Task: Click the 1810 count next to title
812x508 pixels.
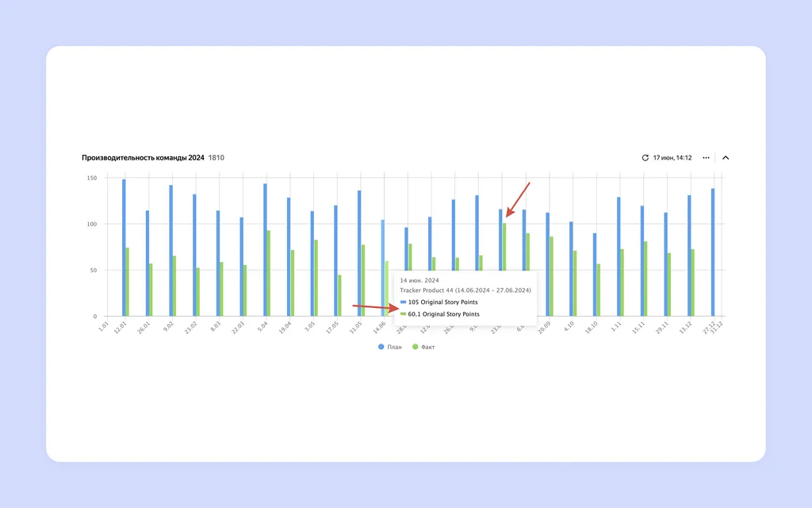Action: (x=216, y=158)
